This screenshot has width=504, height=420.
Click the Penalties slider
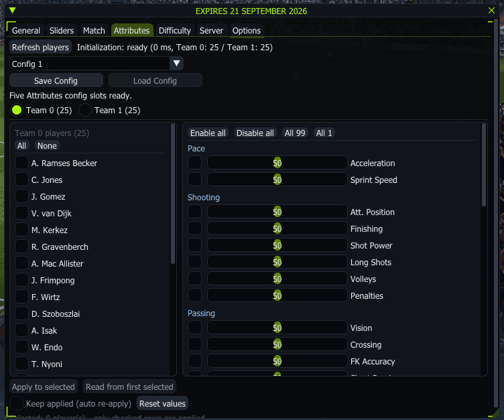[277, 295]
